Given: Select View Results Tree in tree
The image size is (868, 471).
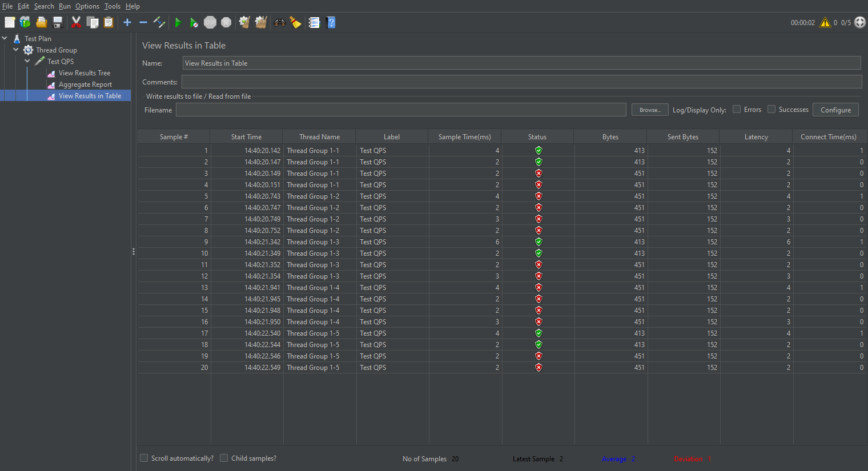Looking at the screenshot, I should point(85,73).
